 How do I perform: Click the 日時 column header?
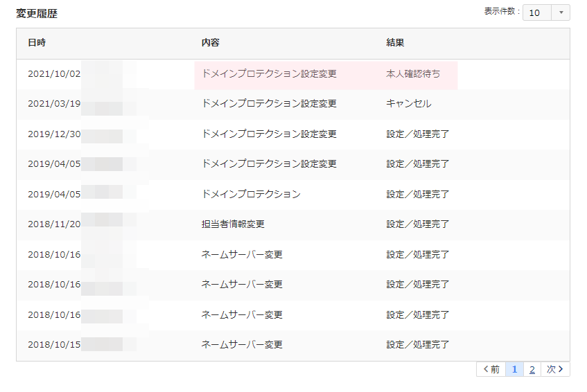coord(37,43)
